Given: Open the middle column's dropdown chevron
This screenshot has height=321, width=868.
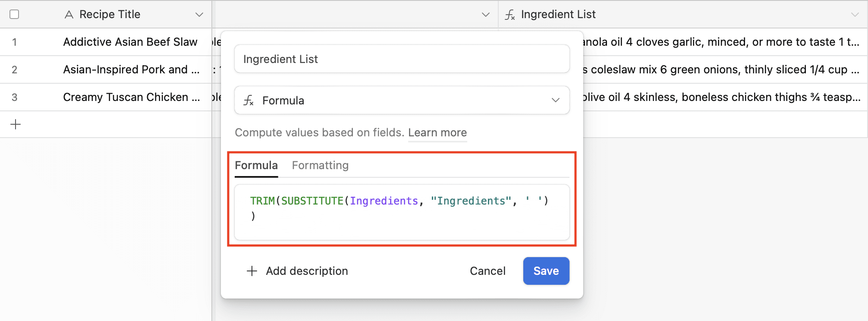Looking at the screenshot, I should coord(485,15).
